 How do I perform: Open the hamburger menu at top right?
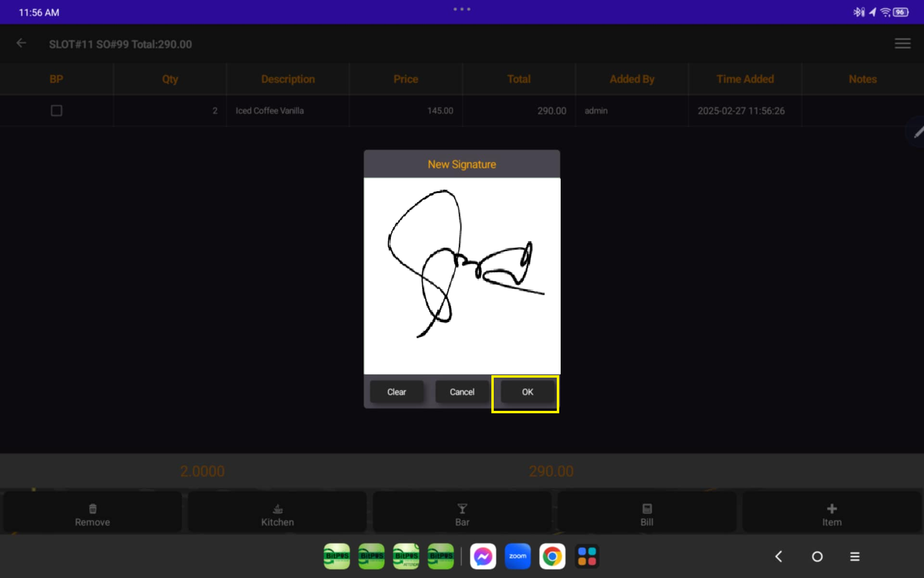902,43
